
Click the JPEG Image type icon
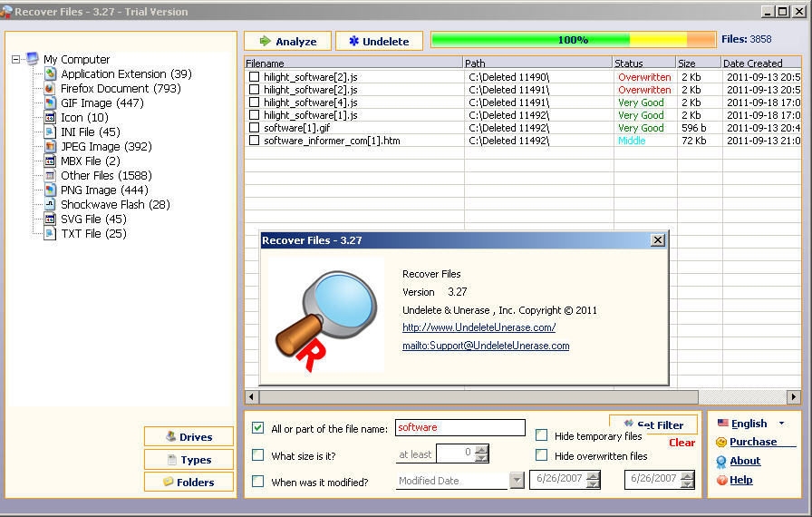click(50, 146)
